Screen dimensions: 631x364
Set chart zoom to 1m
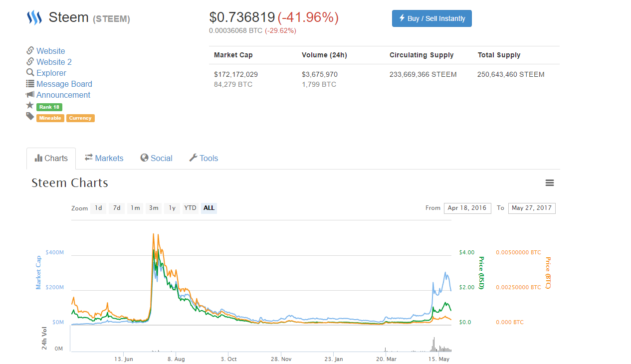(x=135, y=208)
